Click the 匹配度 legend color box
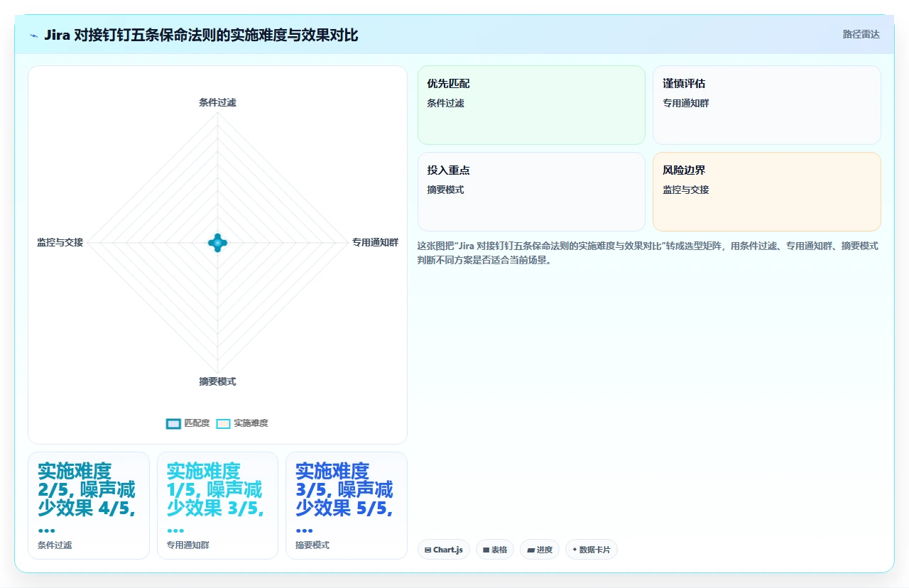909x588 pixels. [x=173, y=424]
